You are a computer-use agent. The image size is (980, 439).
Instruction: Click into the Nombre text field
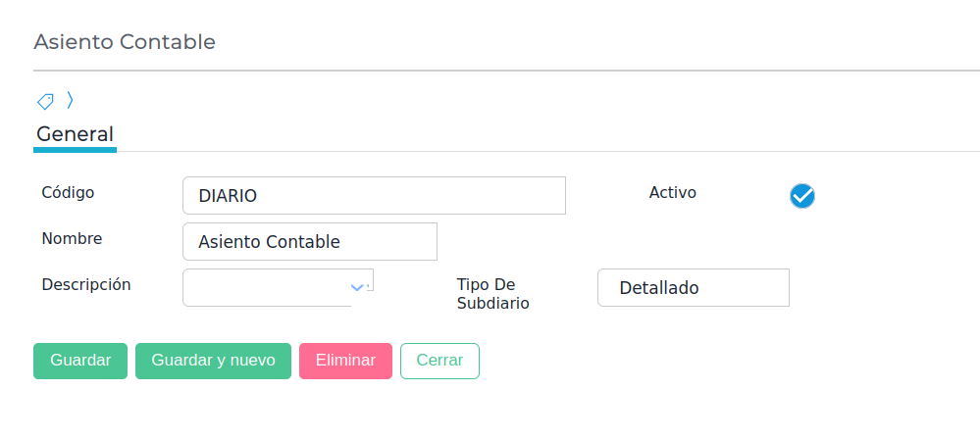tap(309, 241)
